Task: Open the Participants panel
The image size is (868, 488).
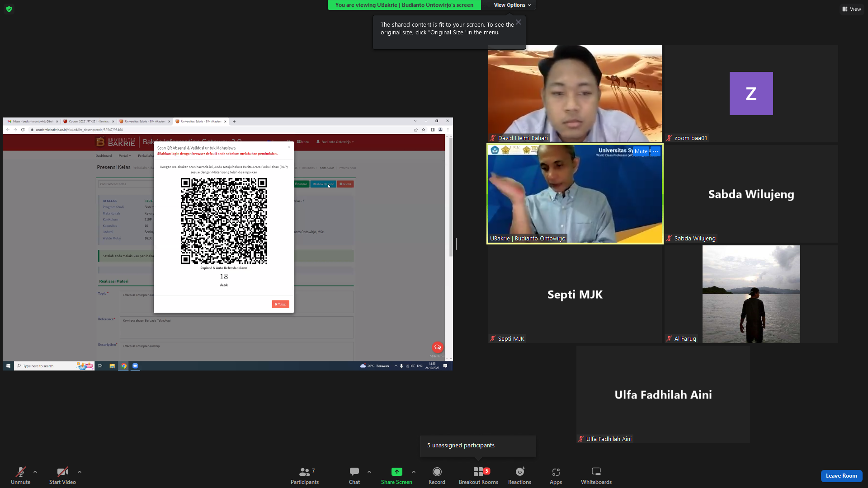Action: point(305,476)
